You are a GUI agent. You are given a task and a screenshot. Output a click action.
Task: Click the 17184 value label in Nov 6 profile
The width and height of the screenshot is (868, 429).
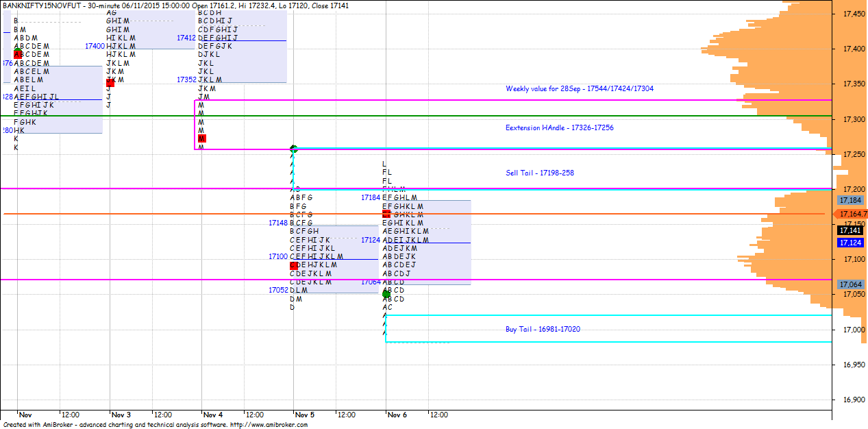coord(371,197)
